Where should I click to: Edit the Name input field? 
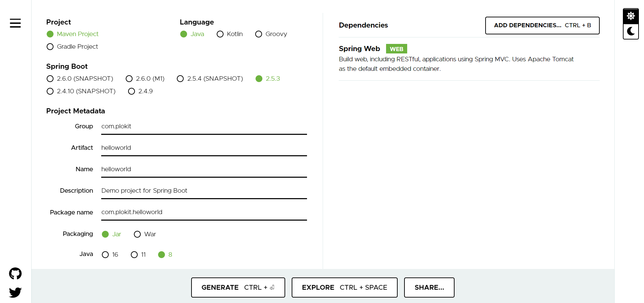click(x=204, y=169)
